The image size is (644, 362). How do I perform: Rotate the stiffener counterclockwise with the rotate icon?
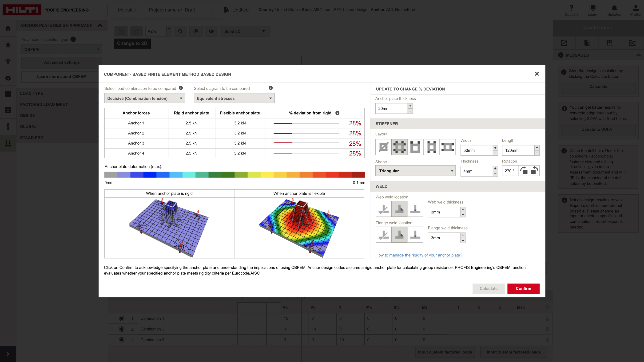534,171
